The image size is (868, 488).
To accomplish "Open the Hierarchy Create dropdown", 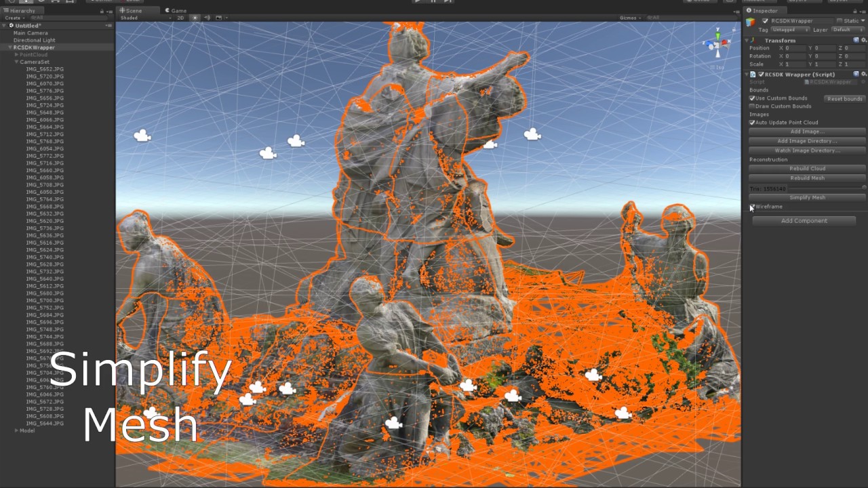I will (14, 18).
